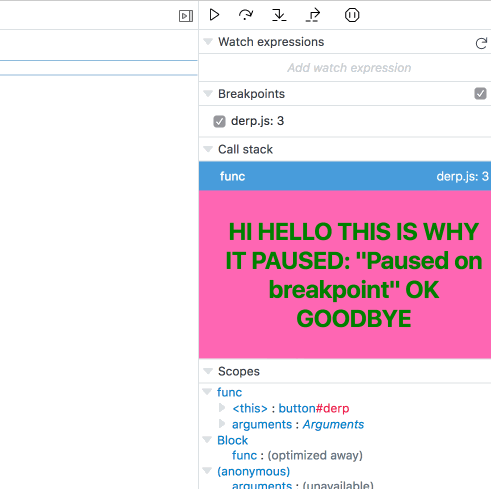
Task: Click derp.js: 3 breakpoint label
Action: pyautogui.click(x=257, y=121)
